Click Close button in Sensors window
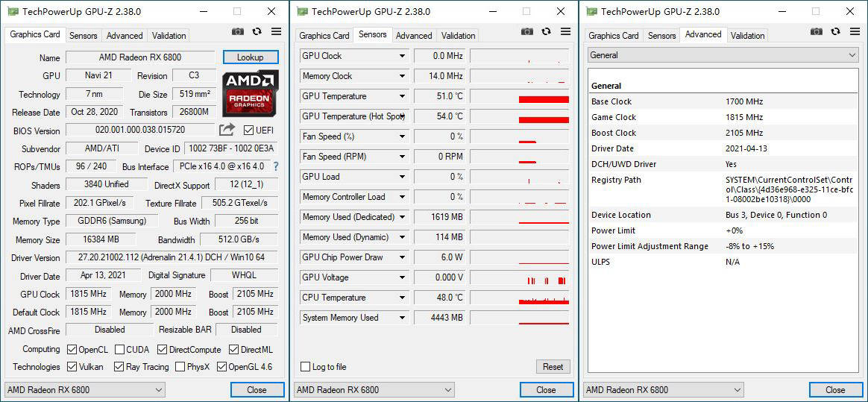Viewport: 868px width, 402px height. pos(547,390)
